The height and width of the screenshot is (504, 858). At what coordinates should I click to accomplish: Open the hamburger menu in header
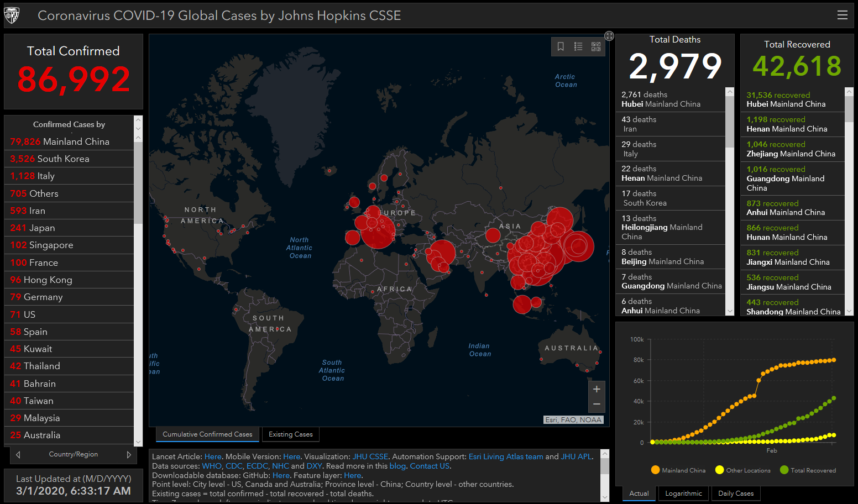click(x=842, y=15)
